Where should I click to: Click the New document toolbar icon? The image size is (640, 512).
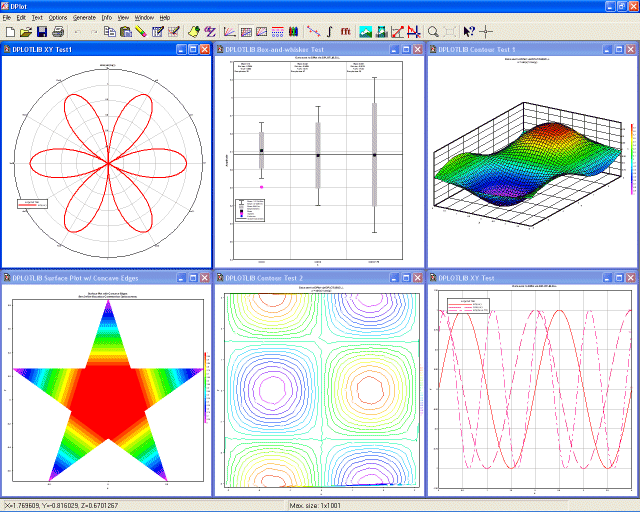tap(10, 32)
